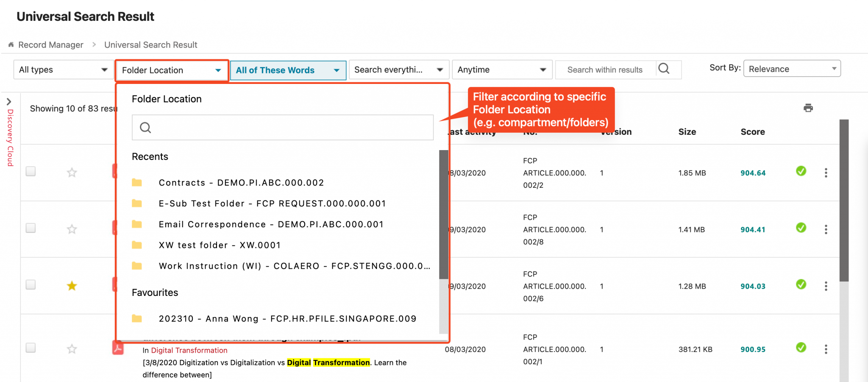The height and width of the screenshot is (382, 868).
Task: Click the folder icon beside Contracts - DEMO.PI.ABC.000.002
Action: click(x=137, y=182)
